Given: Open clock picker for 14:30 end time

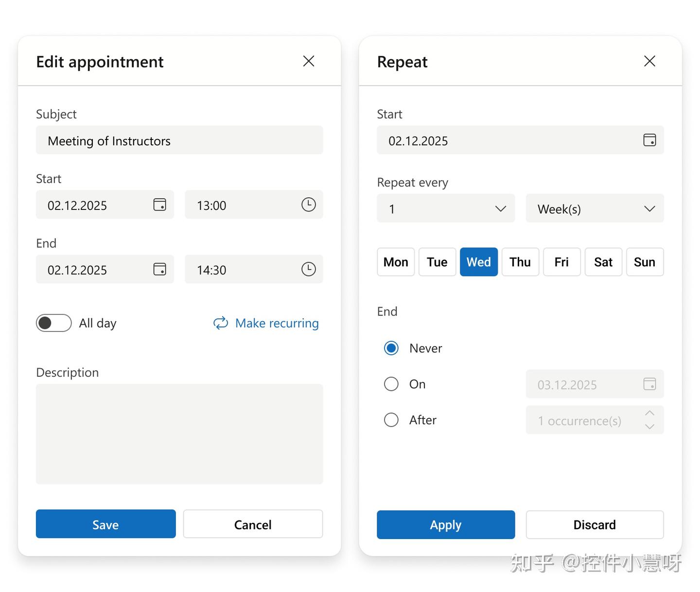Looking at the screenshot, I should point(308,269).
